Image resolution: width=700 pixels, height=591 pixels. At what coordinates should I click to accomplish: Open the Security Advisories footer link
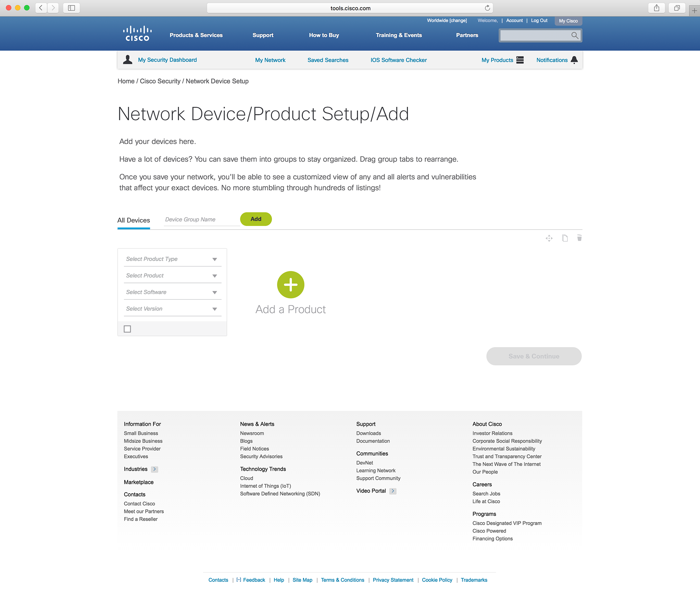click(261, 456)
